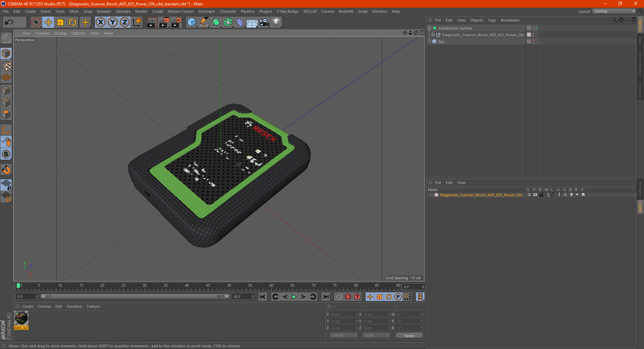This screenshot has height=349, width=644.
Task: Click Make Editable icon in left palette
Action: [6, 38]
